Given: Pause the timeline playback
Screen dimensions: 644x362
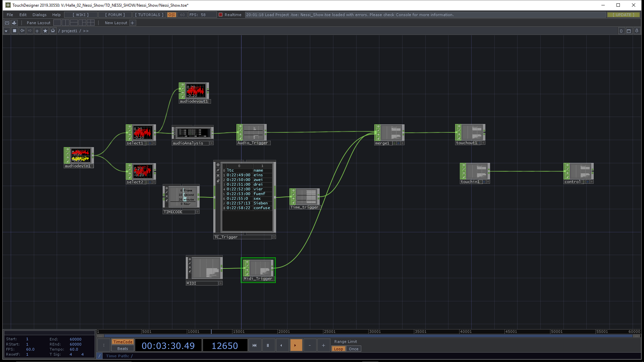Looking at the screenshot, I should [x=268, y=345].
